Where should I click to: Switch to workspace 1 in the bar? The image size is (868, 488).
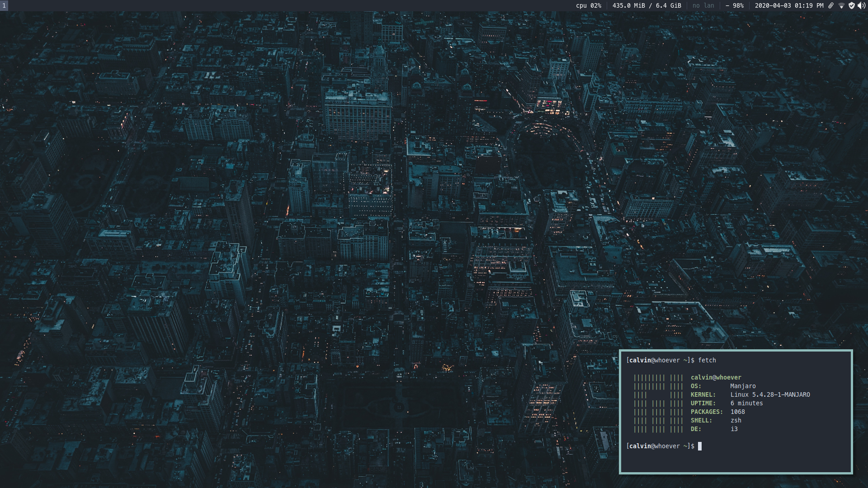[4, 5]
